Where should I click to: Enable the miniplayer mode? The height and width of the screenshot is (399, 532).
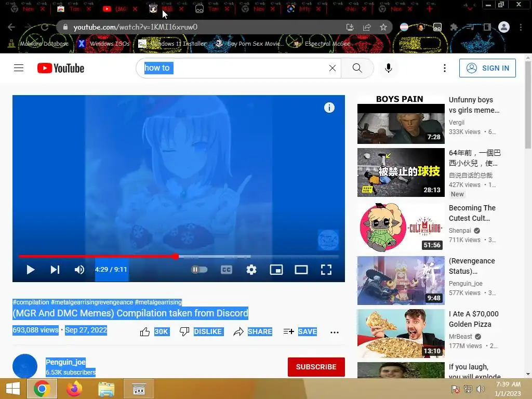coord(276,270)
